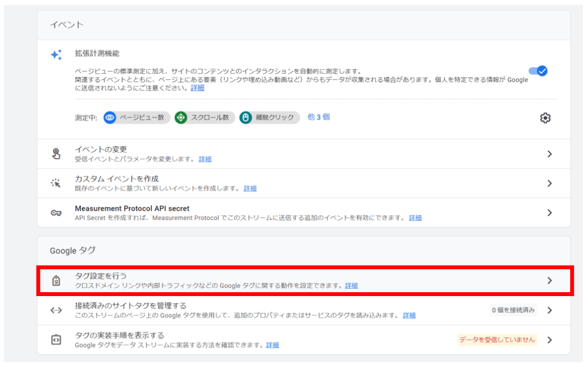Open enhanced measurement settings gear icon
This screenshot has height=367, width=588.
pyautogui.click(x=545, y=118)
